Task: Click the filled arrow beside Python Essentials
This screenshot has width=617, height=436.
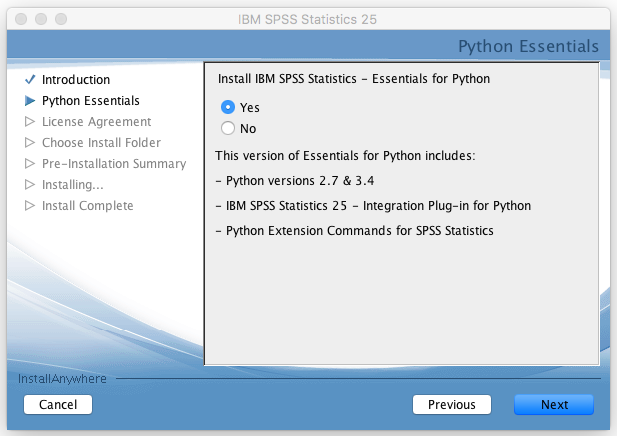Action: pos(30,101)
